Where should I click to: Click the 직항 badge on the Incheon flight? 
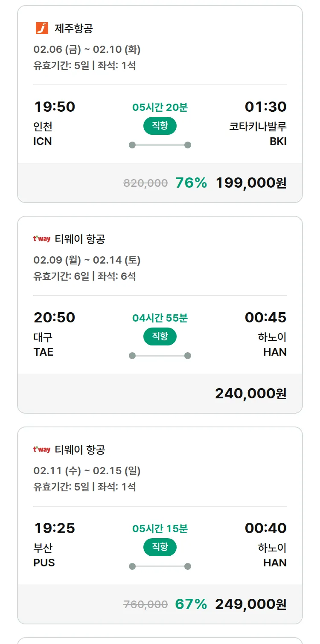coord(160,126)
